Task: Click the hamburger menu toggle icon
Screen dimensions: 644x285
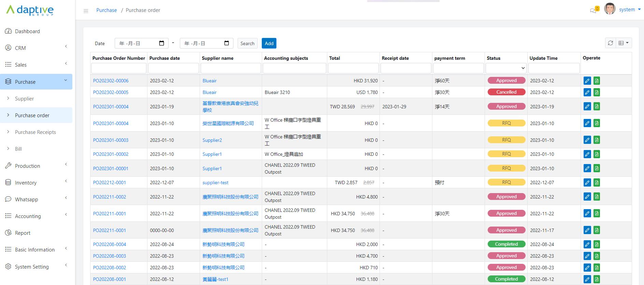Action: pos(86,11)
